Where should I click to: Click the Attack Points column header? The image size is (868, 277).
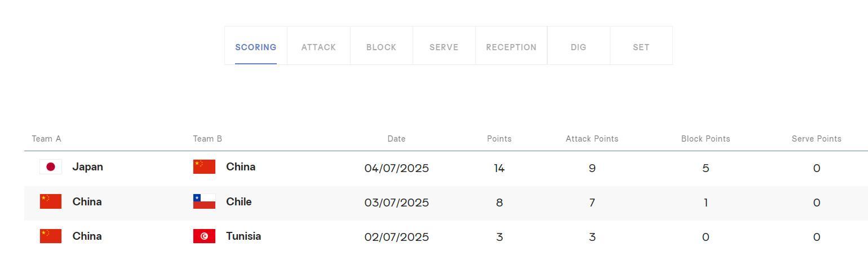[592, 139]
